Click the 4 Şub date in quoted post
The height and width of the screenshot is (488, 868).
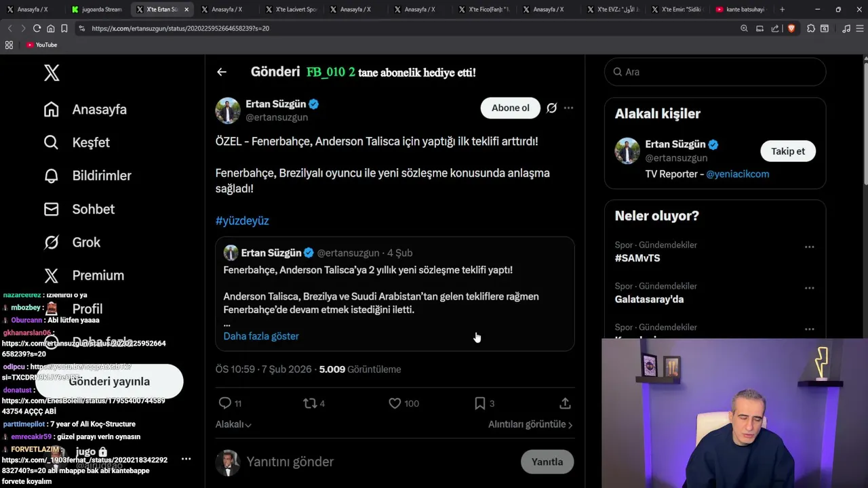[399, 253]
